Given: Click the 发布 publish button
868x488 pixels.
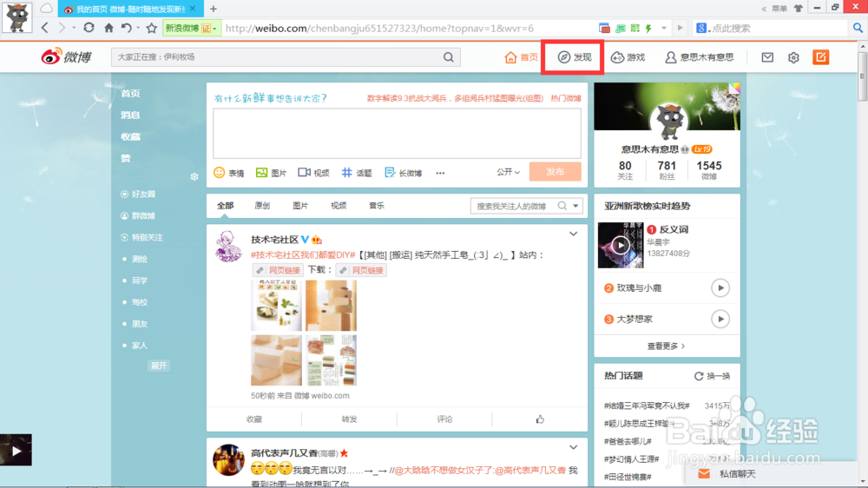Looking at the screenshot, I should pyautogui.click(x=556, y=172).
